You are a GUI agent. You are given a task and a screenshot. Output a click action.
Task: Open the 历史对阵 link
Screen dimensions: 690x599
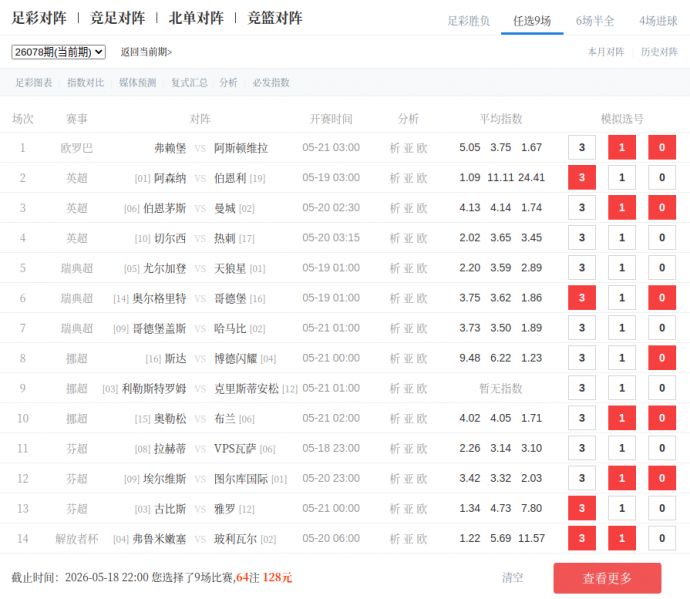pyautogui.click(x=659, y=52)
